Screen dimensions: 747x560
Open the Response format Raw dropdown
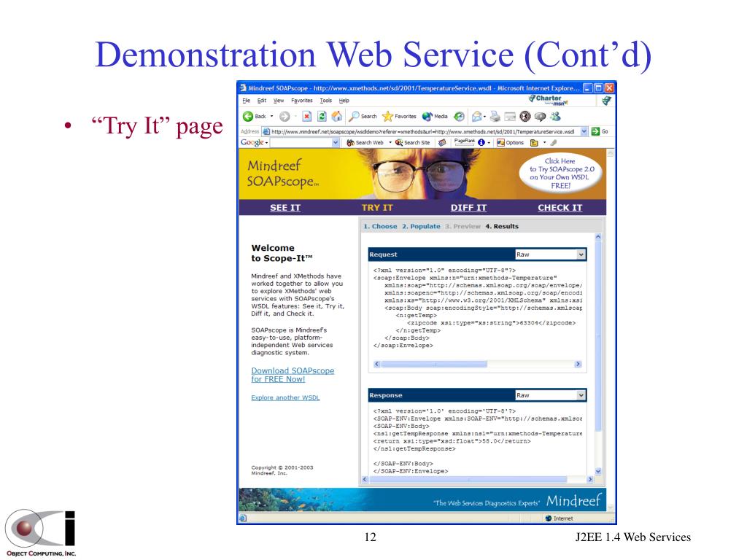coord(550,395)
